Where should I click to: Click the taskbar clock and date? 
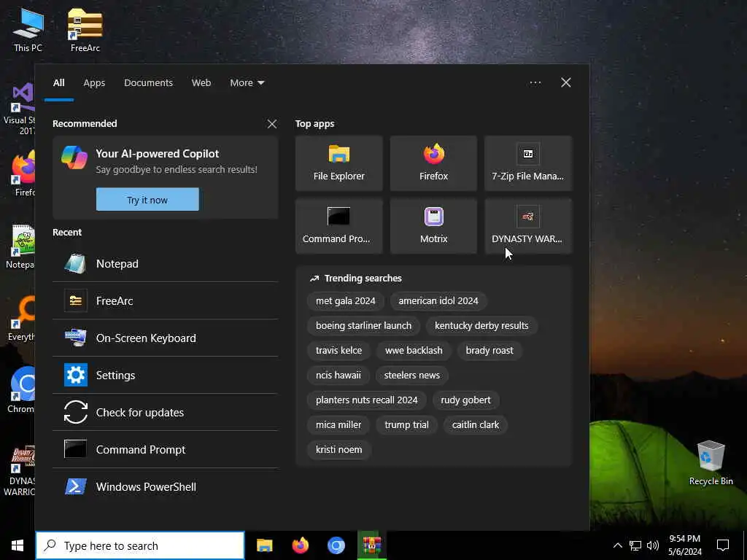(684, 545)
